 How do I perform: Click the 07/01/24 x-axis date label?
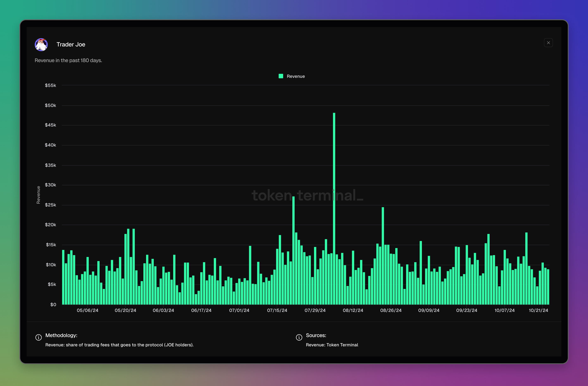point(239,310)
